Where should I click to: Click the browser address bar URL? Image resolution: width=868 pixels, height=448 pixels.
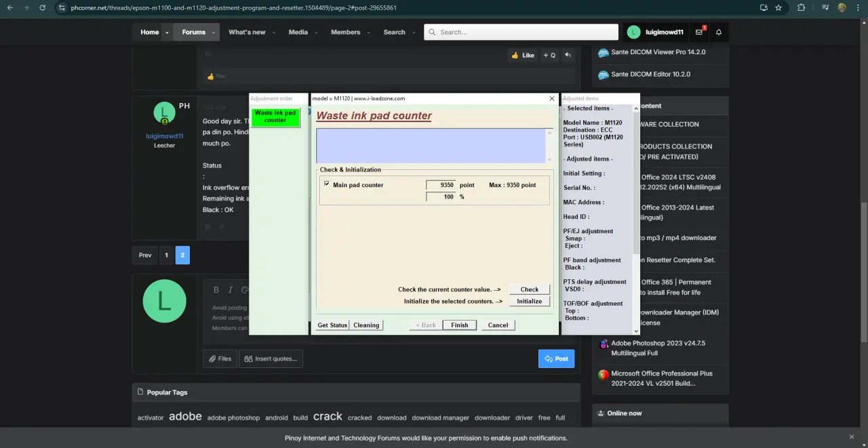tap(233, 7)
